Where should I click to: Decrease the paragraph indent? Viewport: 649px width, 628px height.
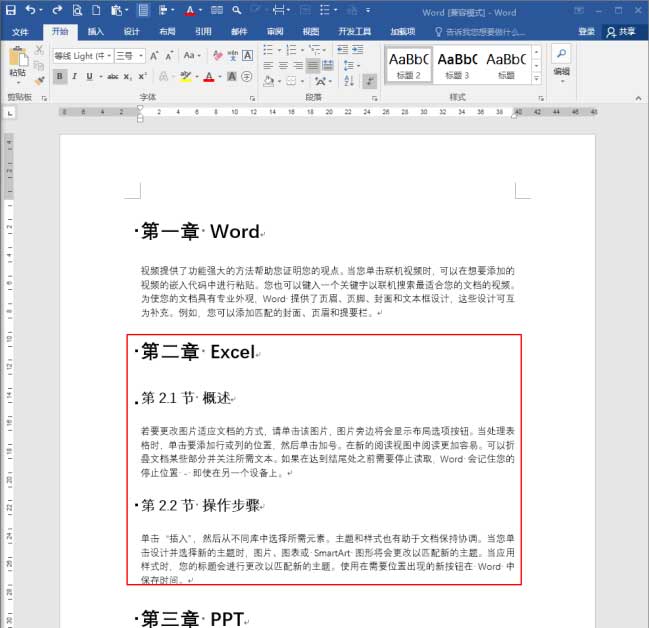pyautogui.click(x=342, y=50)
